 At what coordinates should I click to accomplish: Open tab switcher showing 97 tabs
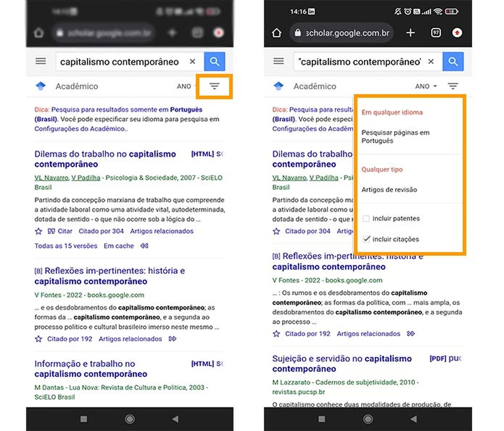click(x=436, y=33)
